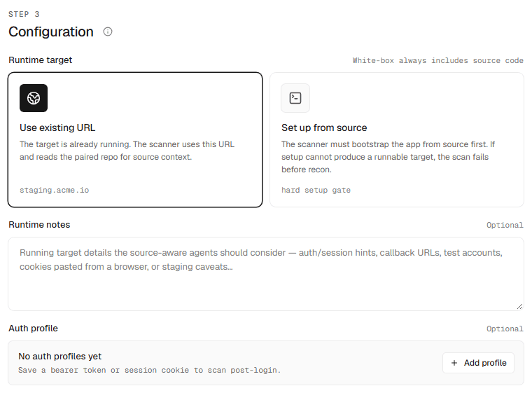Click the Runtime notes resize handle

(520, 306)
